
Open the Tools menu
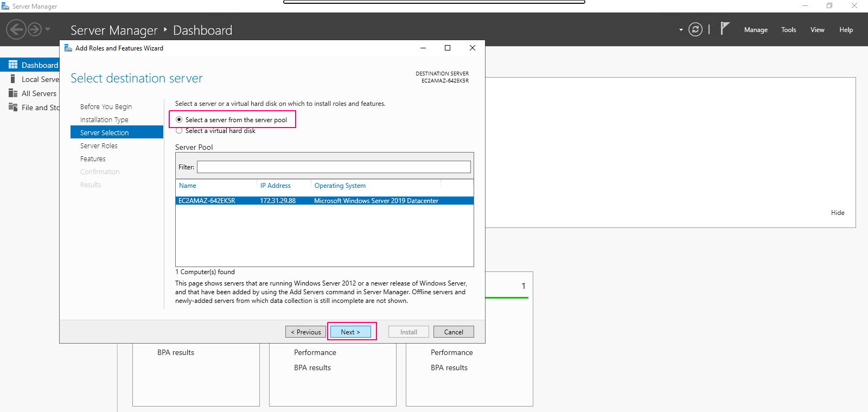pyautogui.click(x=789, y=30)
